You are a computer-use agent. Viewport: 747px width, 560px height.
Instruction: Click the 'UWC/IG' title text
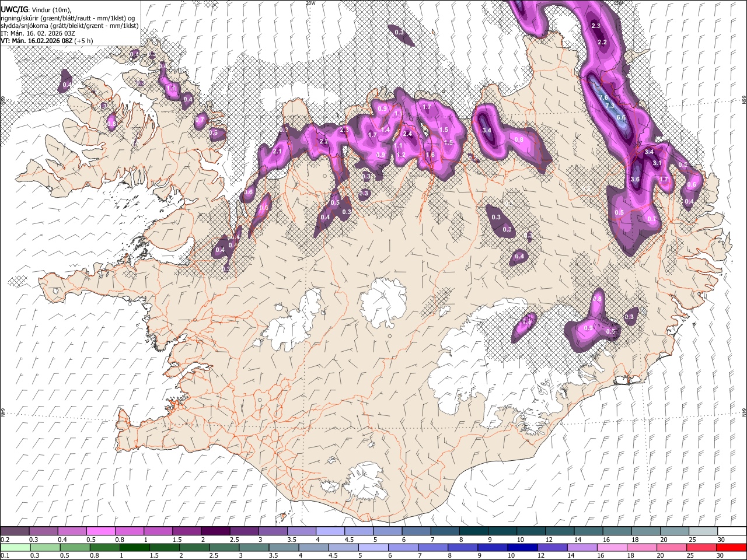click(x=14, y=9)
